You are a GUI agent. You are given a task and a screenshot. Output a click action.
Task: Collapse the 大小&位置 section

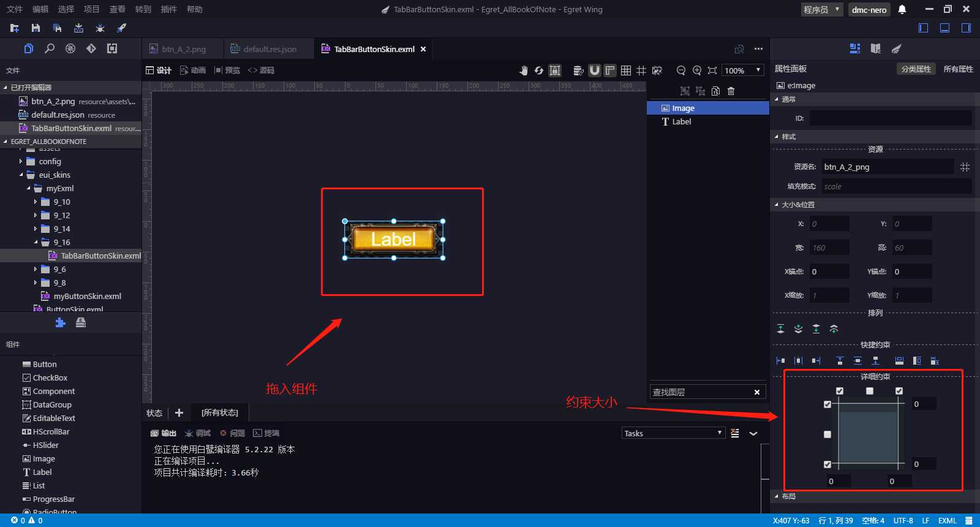coord(777,205)
